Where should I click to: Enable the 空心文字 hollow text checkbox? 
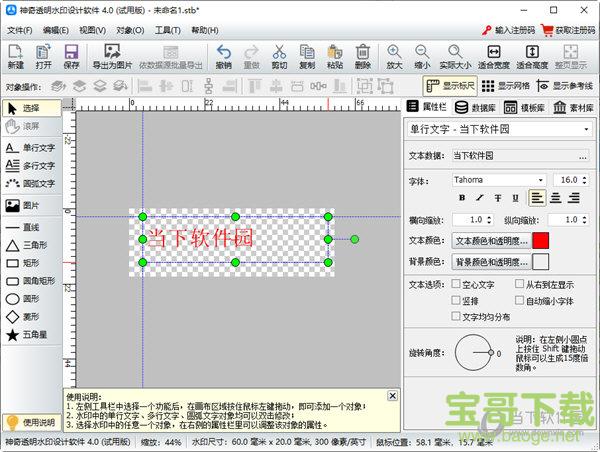click(457, 285)
